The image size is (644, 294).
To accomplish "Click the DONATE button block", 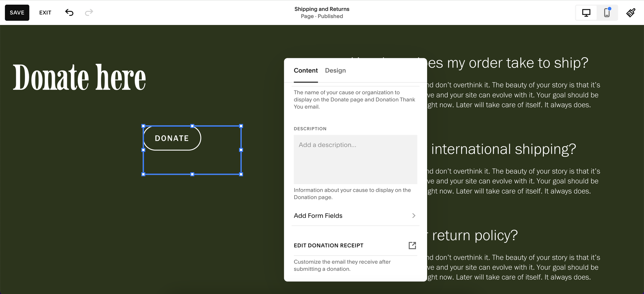I will (x=172, y=138).
